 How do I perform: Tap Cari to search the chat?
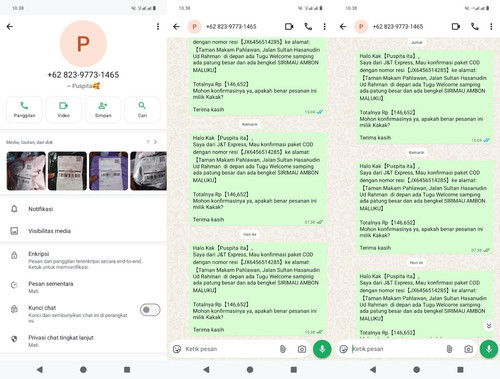click(142, 110)
